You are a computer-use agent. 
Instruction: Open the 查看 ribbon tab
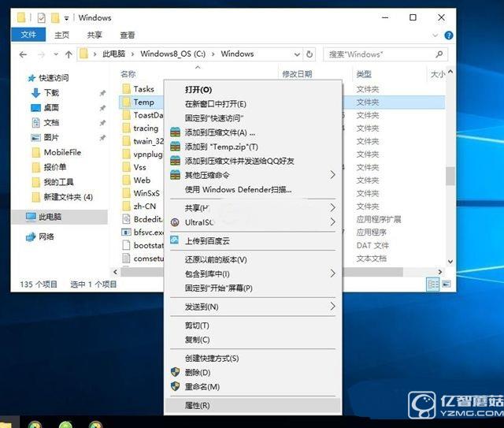[127, 35]
